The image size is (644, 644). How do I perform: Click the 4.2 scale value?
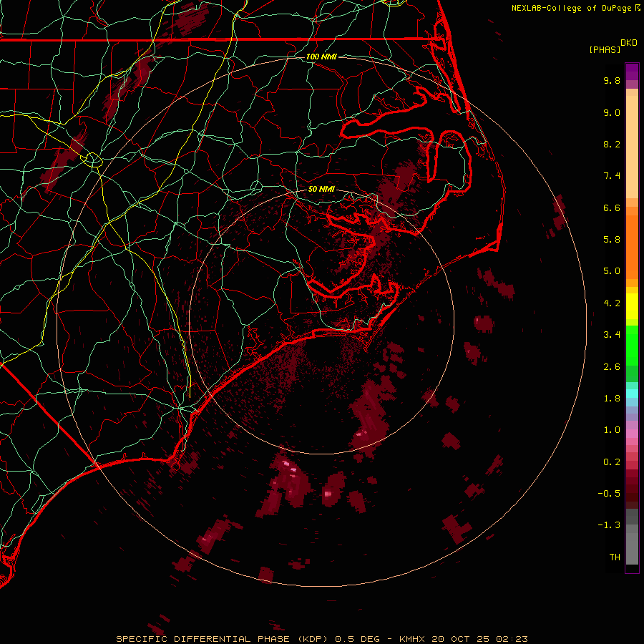(612, 303)
